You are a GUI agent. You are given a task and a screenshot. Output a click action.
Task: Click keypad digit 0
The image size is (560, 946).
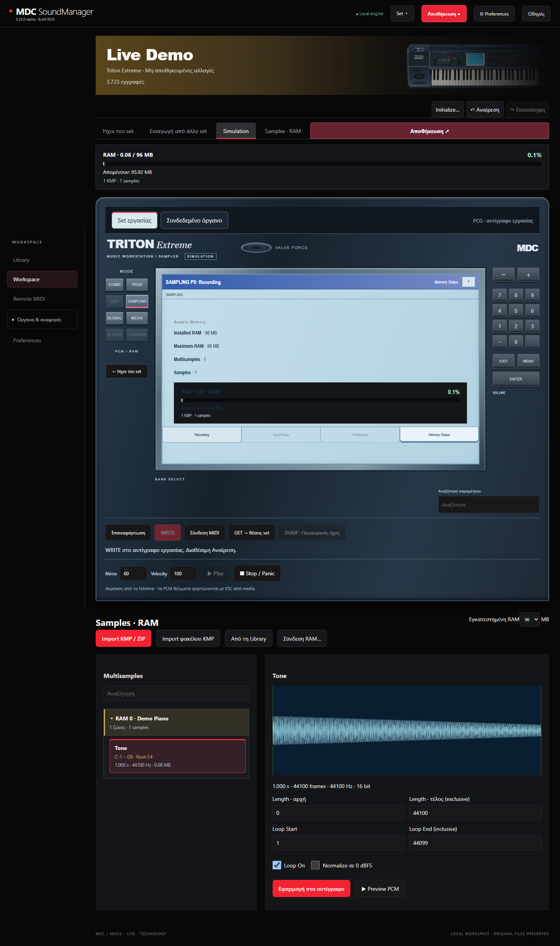[x=516, y=342]
